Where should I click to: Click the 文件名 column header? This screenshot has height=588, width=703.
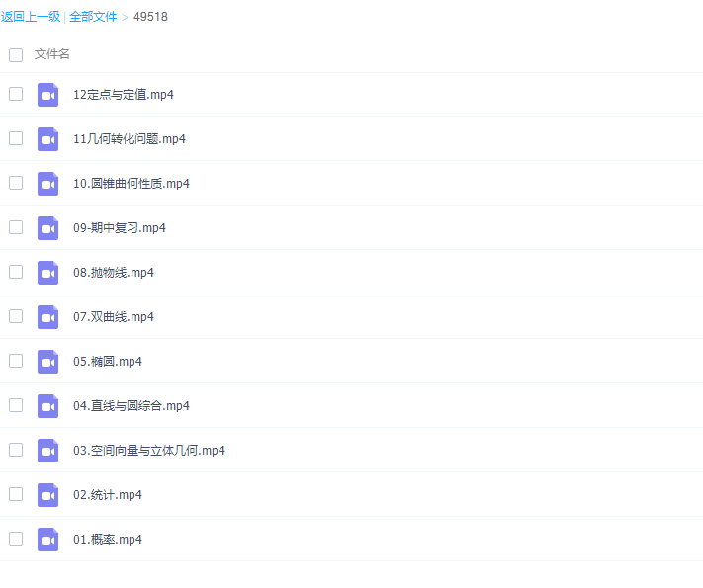coord(52,54)
